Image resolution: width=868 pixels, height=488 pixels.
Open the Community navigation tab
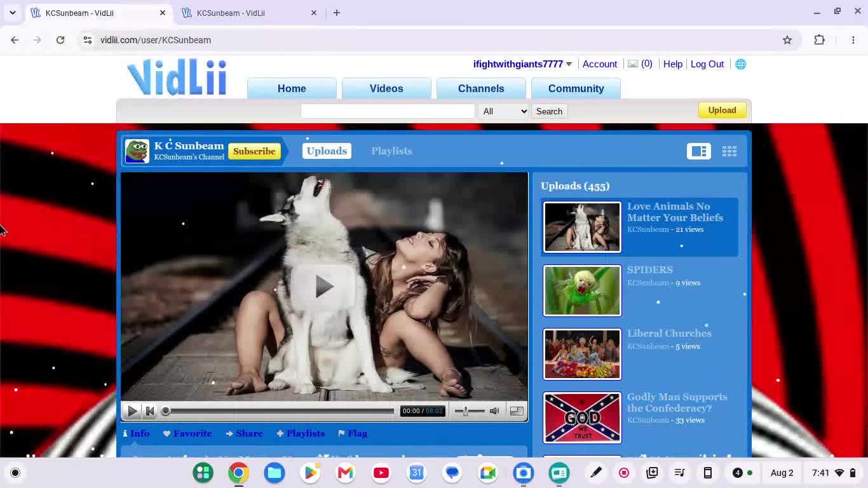click(576, 88)
